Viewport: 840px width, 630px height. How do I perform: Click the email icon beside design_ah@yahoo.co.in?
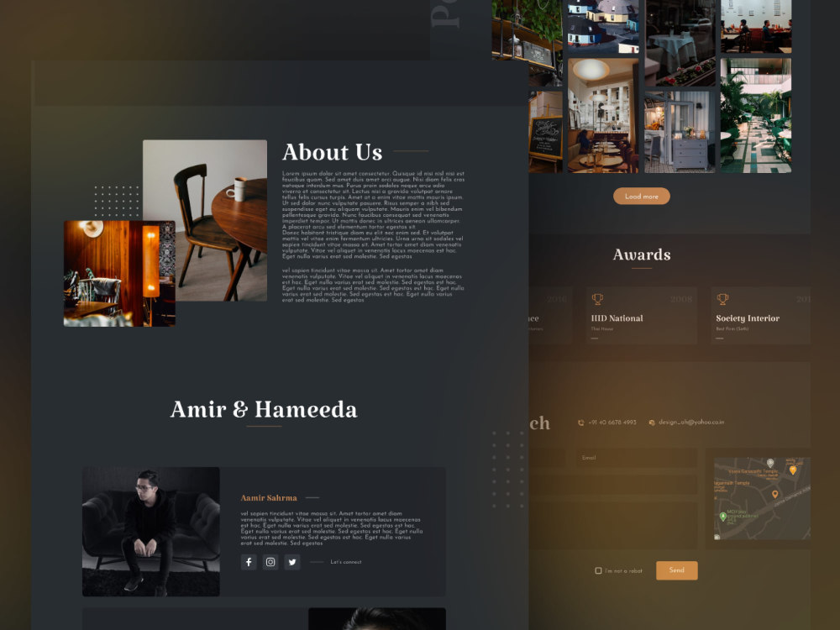tap(652, 423)
